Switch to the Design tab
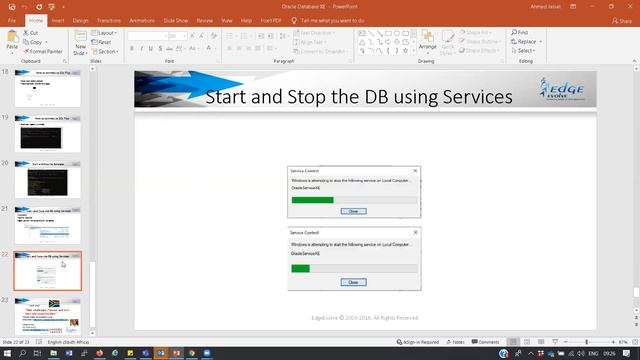The height and width of the screenshot is (360, 640). 80,20
